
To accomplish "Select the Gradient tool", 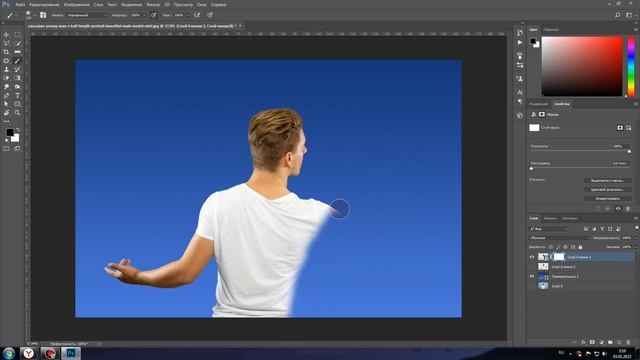I will 17,78.
